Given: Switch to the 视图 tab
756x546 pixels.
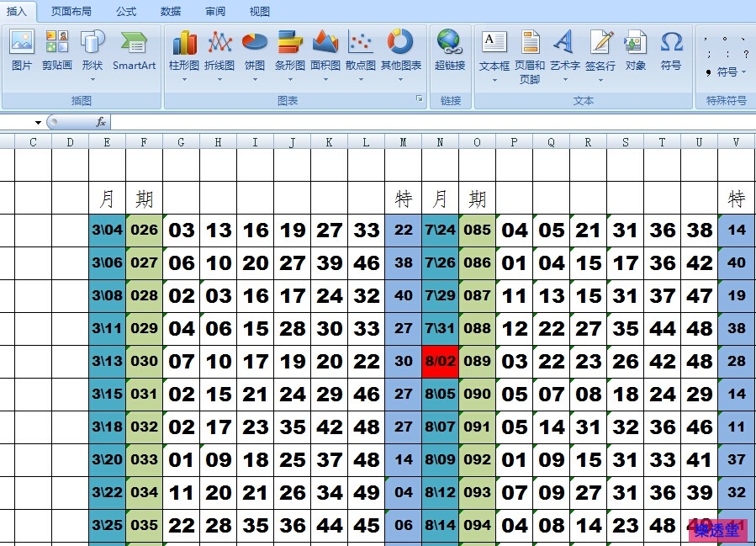Looking at the screenshot, I should click(x=259, y=11).
